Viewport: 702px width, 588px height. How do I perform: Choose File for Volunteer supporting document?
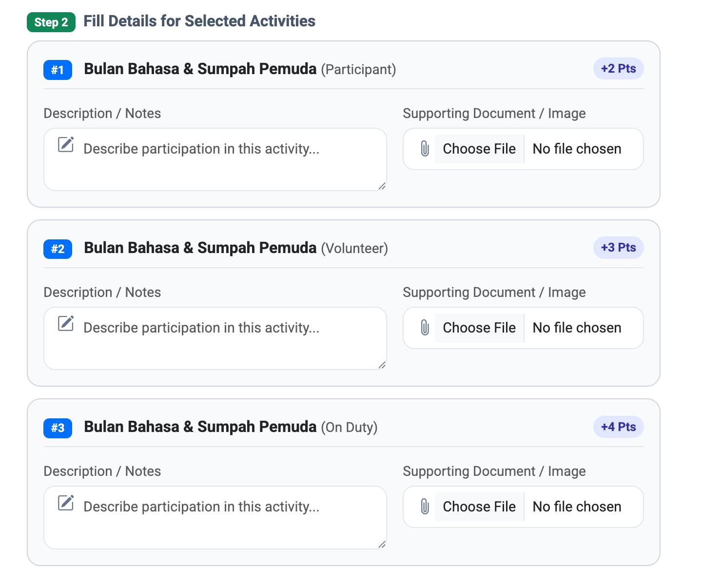(479, 328)
